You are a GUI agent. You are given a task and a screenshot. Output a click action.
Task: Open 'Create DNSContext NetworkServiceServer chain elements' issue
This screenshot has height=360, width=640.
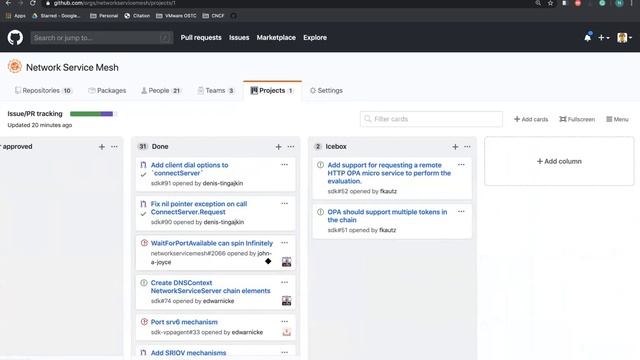click(211, 287)
